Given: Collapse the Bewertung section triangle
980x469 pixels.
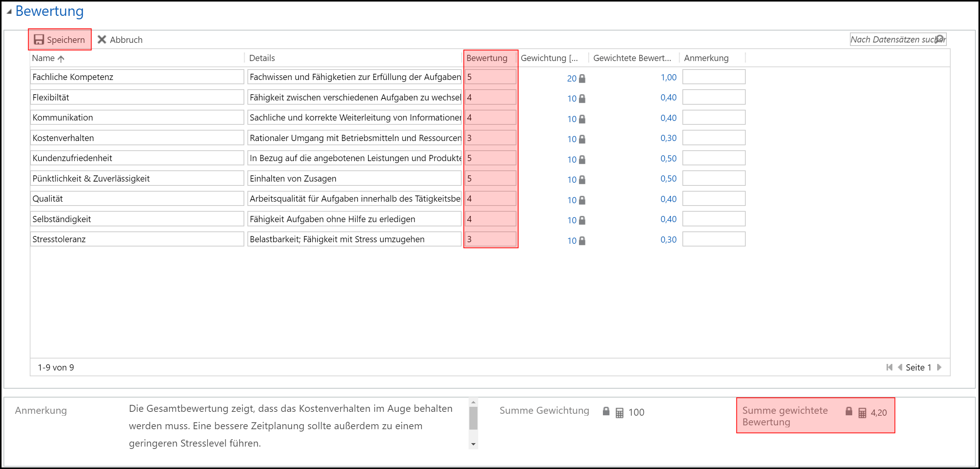Looking at the screenshot, I should click(9, 12).
